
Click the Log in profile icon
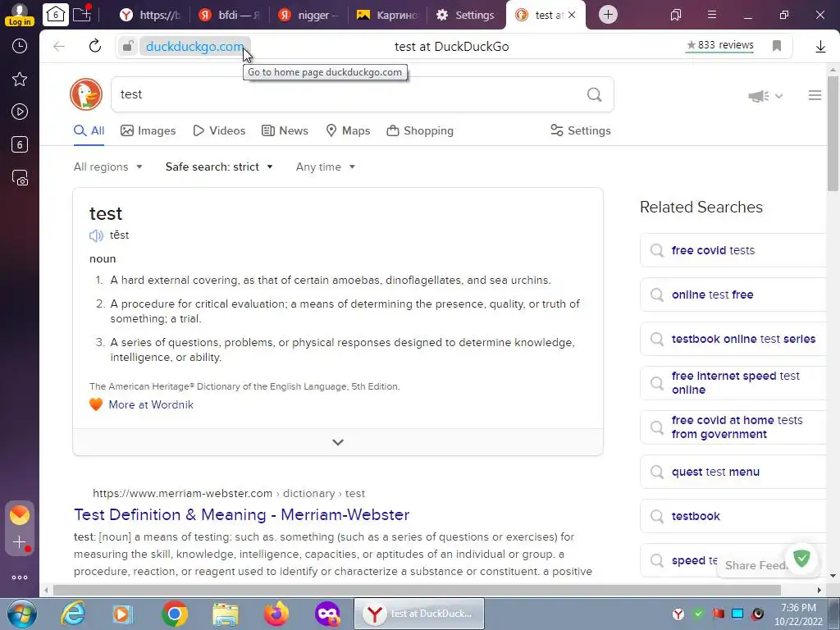pos(20,15)
